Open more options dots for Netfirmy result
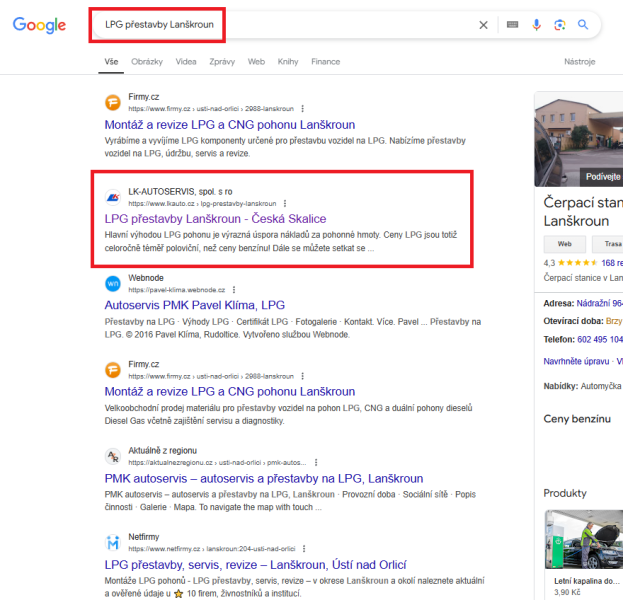Viewport: 623px width, 600px height. pos(304,549)
